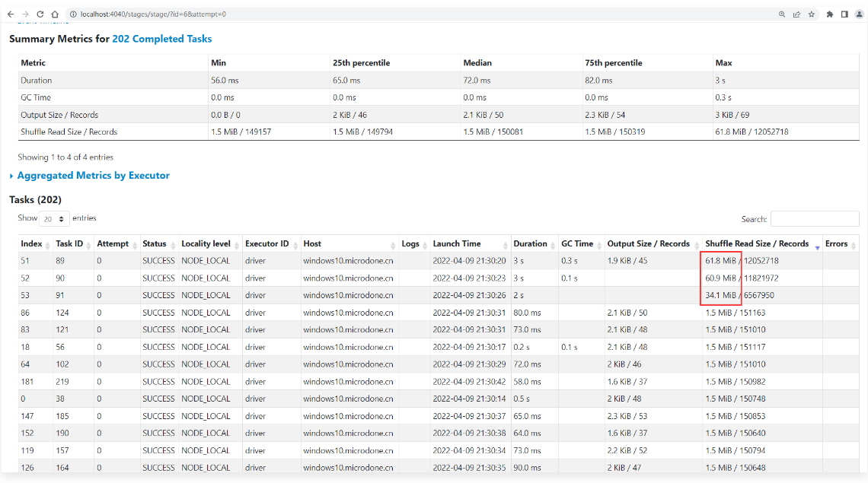Sort tasks table by Locality level column

pos(210,244)
